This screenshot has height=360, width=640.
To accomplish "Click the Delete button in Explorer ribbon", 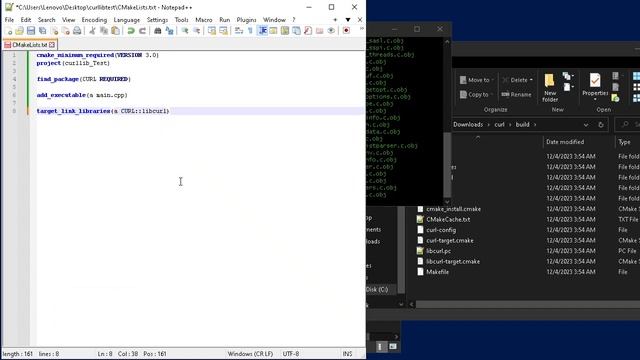I will (515, 80).
